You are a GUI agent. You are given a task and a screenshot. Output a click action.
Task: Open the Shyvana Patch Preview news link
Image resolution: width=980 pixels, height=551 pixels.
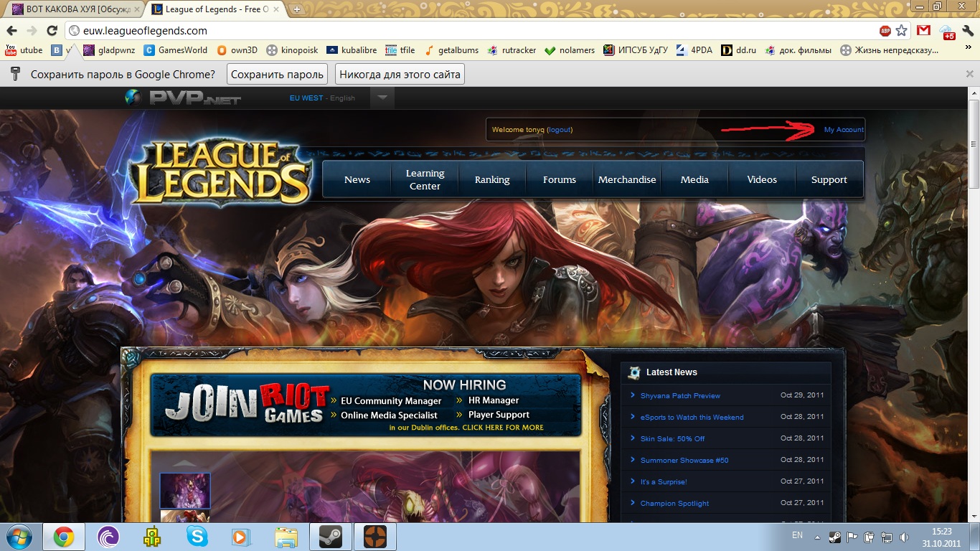point(680,395)
